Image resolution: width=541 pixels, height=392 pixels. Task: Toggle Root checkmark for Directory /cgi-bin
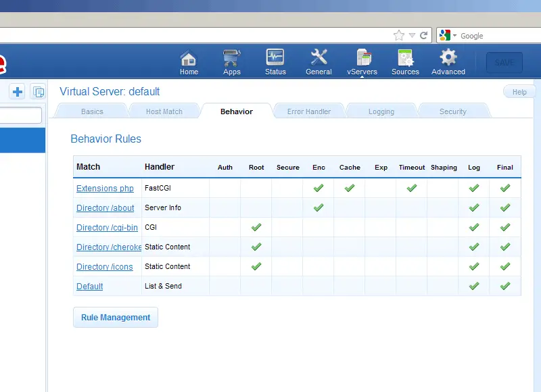(256, 228)
